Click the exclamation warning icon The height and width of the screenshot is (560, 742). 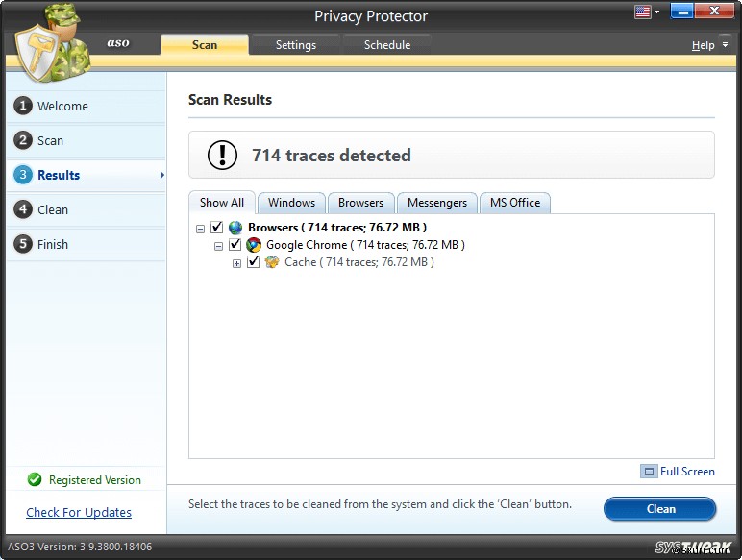[x=222, y=156]
